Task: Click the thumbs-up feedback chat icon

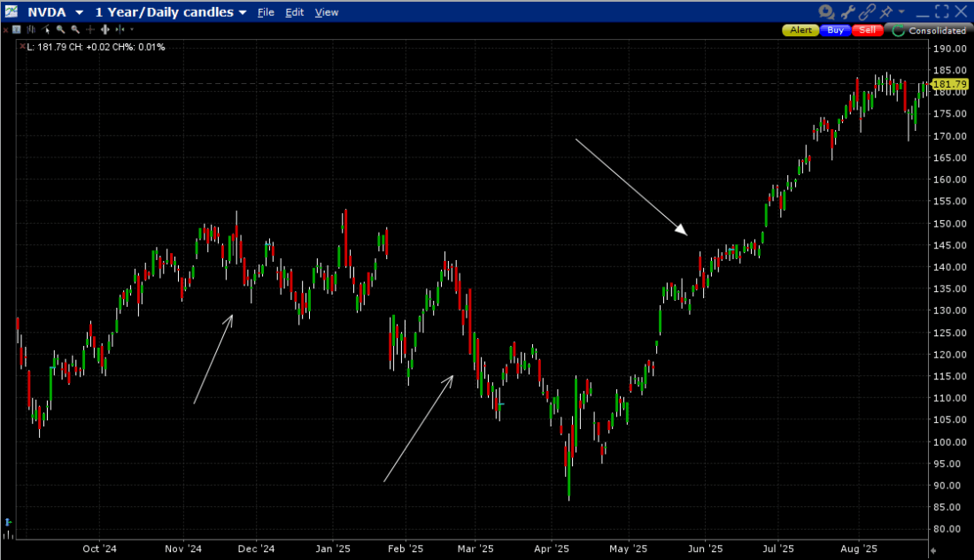Action: (x=826, y=12)
